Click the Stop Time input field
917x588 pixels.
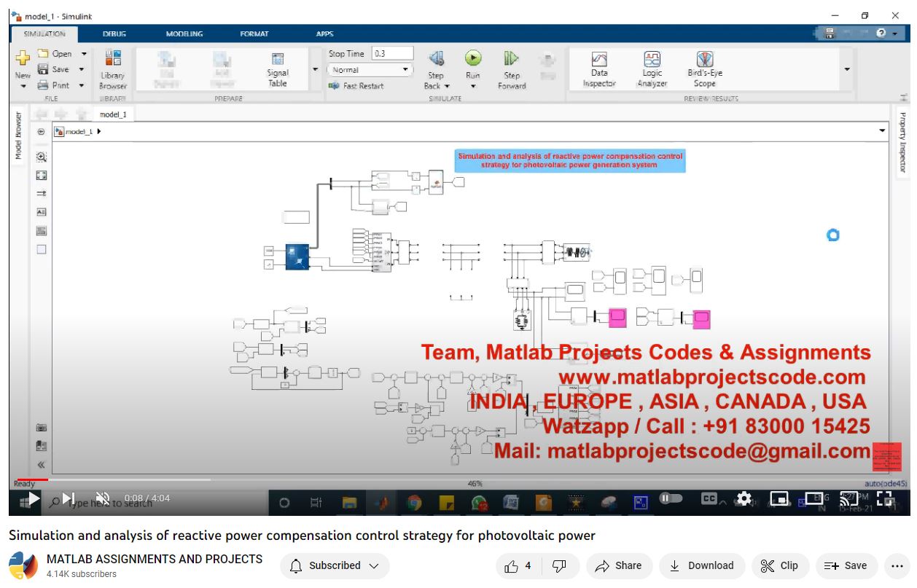[x=391, y=54]
